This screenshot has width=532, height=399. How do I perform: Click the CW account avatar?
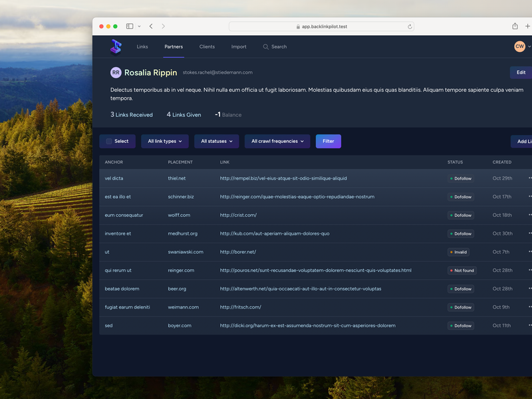(x=519, y=47)
